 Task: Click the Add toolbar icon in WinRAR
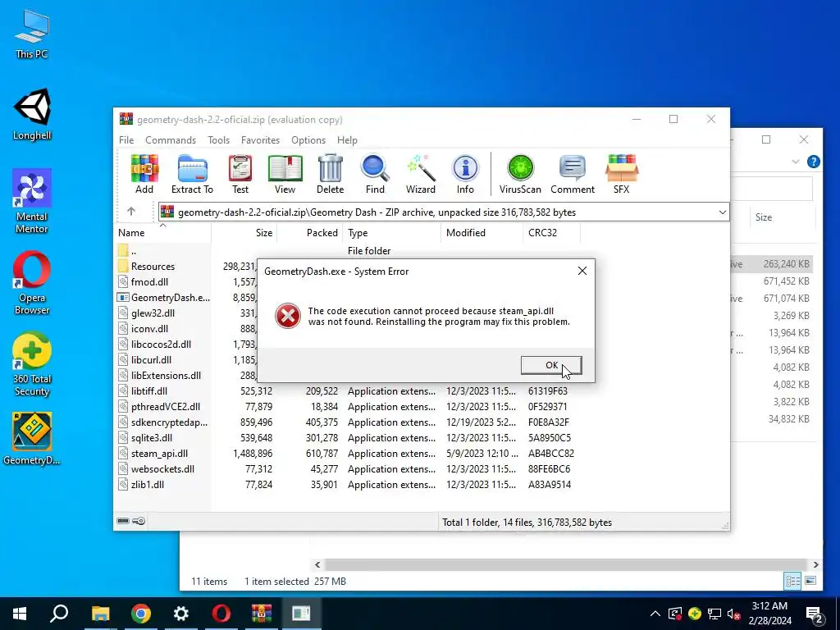point(144,174)
